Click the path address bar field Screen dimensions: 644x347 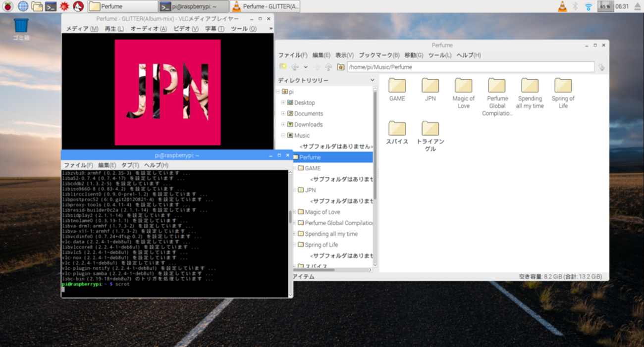click(x=470, y=67)
